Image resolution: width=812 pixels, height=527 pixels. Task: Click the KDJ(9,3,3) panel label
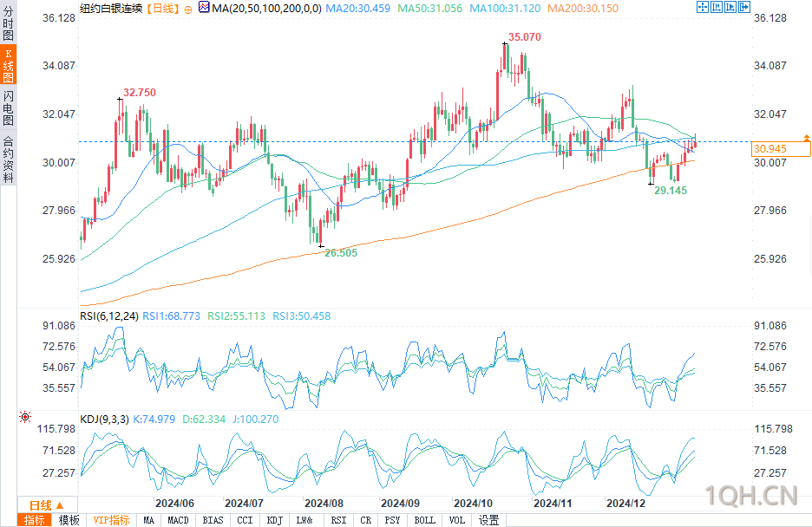(x=104, y=419)
